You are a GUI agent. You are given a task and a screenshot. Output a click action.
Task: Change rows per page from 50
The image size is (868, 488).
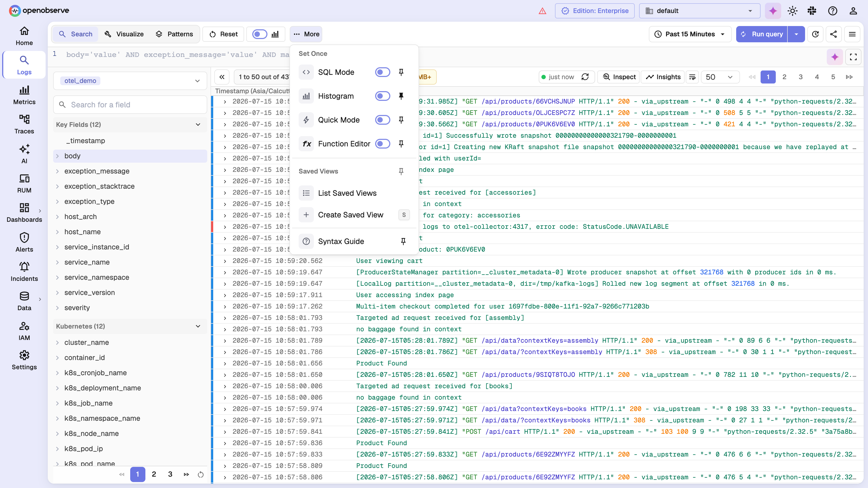(x=720, y=77)
